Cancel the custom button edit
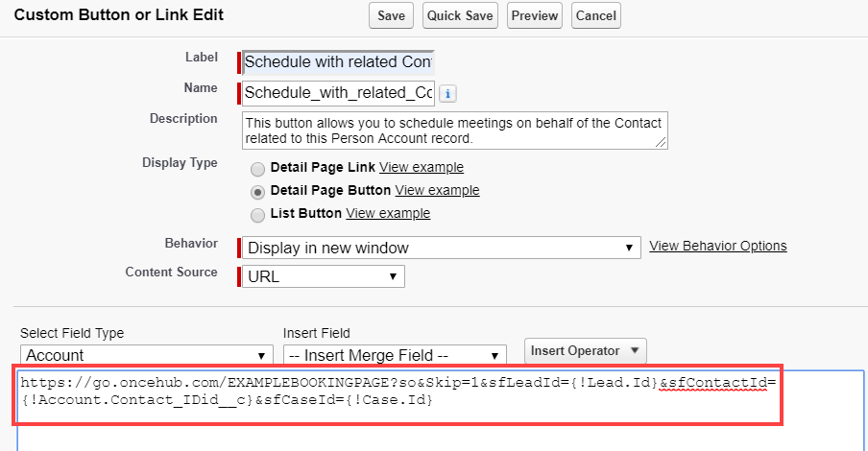Viewport: 868px width, 451px height. 595,16
